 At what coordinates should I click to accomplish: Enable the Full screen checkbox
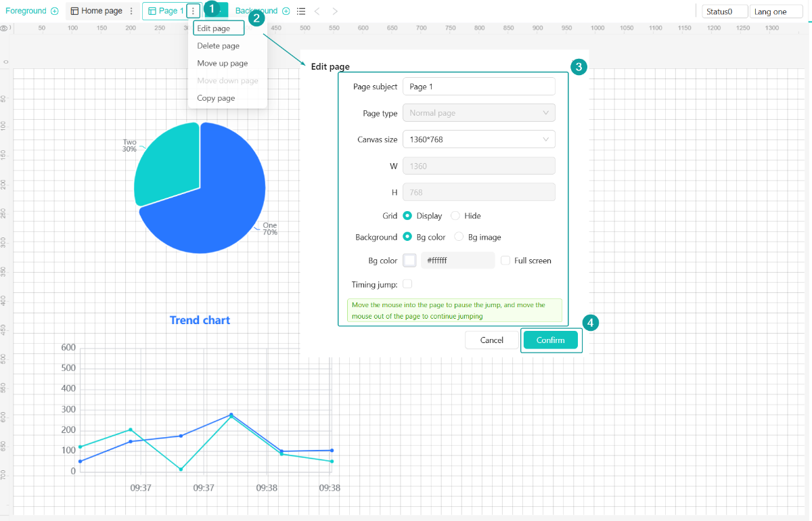(x=505, y=260)
